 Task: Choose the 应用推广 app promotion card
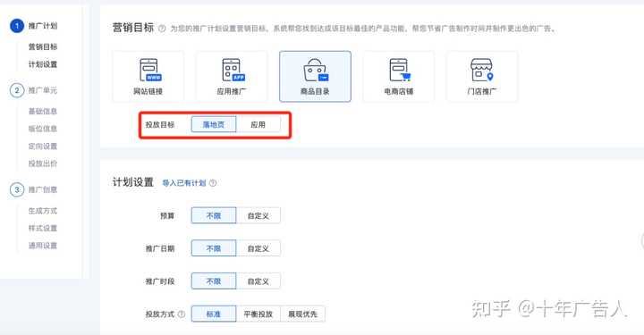(232, 76)
